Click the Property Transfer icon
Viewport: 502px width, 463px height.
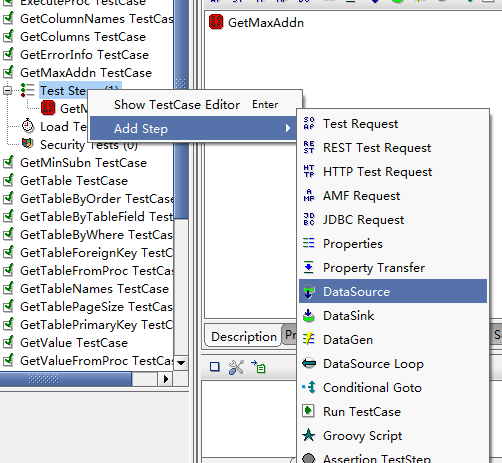point(309,267)
